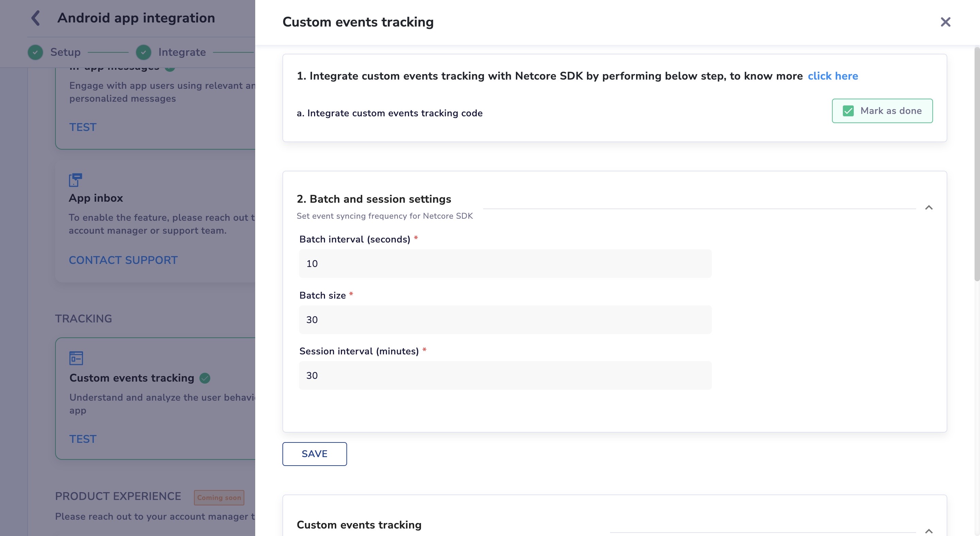Click the Session interval minutes input field

[x=505, y=375]
